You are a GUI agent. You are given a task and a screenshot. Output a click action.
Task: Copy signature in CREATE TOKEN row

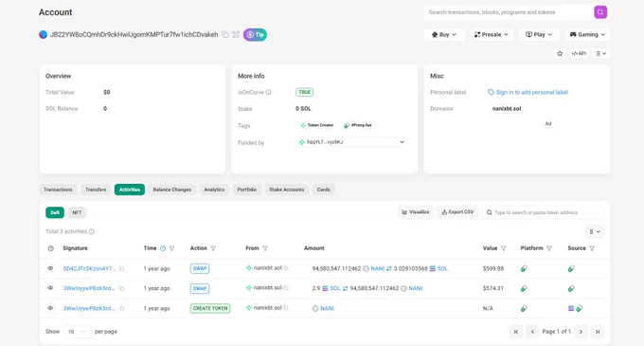click(121, 308)
